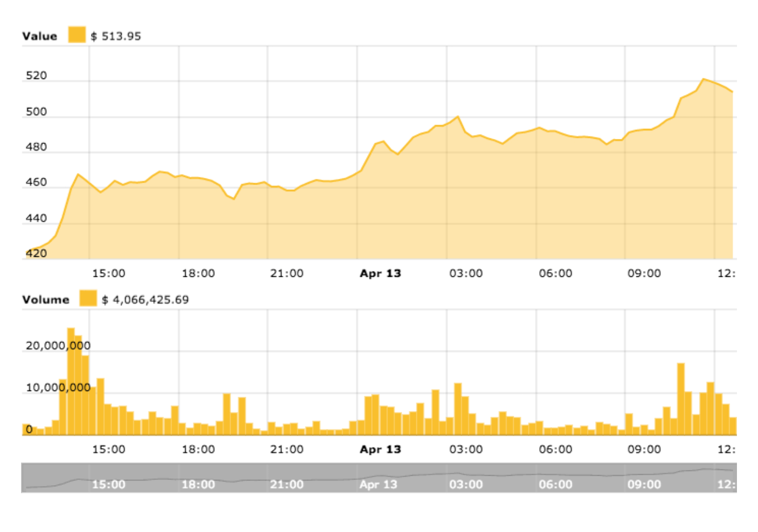Click the 09:00 label under the value chart

(x=644, y=273)
